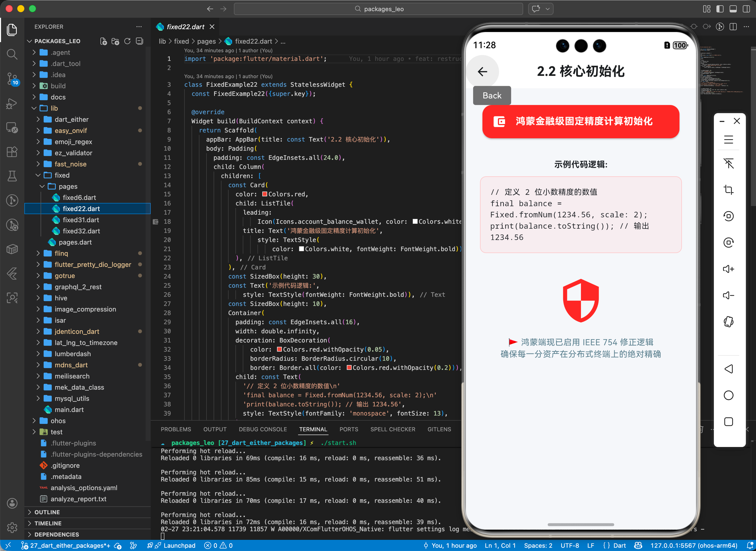Open the Extensions view icon
The height and width of the screenshot is (551, 756).
[12, 152]
